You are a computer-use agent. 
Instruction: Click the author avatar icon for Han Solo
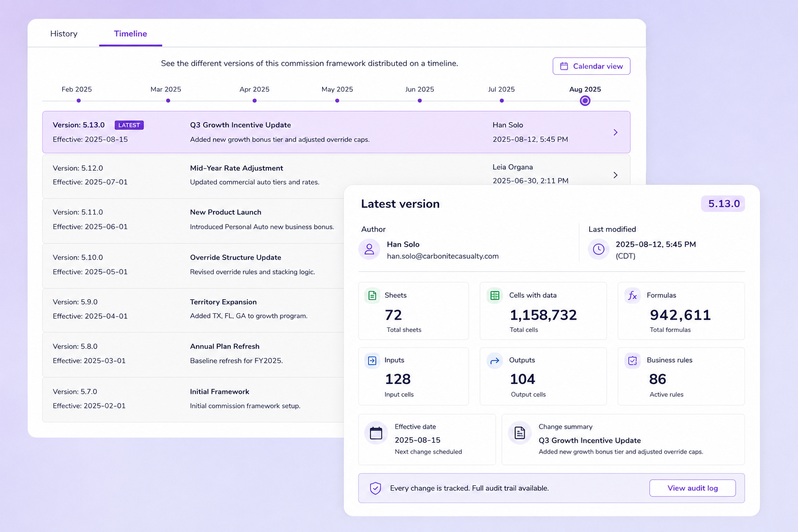(x=369, y=249)
